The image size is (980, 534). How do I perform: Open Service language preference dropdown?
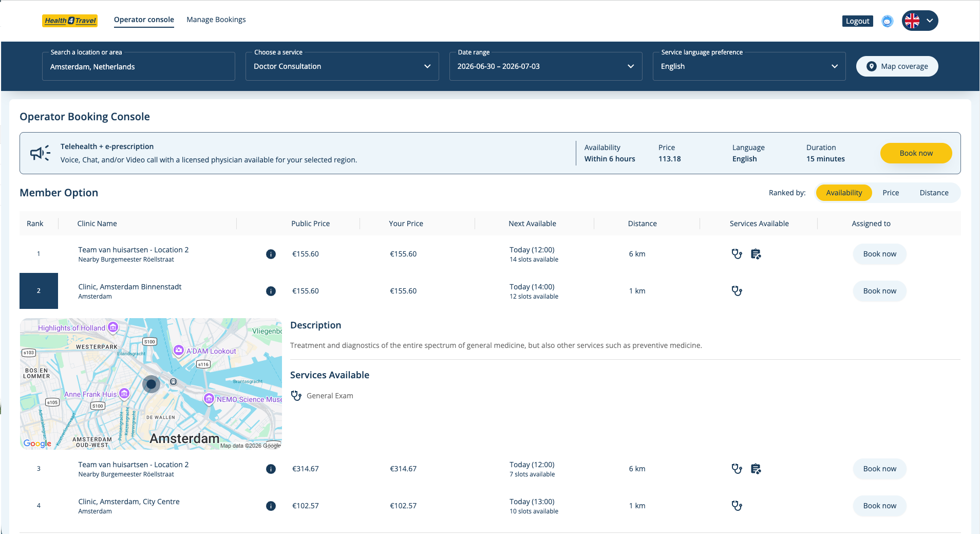pyautogui.click(x=749, y=66)
